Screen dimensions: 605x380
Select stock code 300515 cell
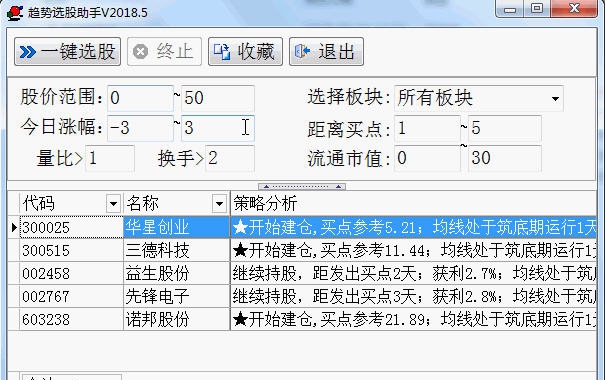point(71,251)
